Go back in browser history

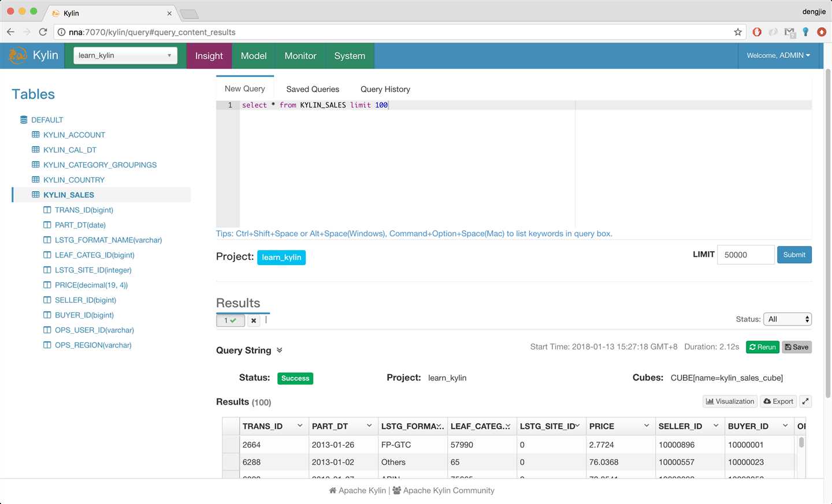coord(10,32)
